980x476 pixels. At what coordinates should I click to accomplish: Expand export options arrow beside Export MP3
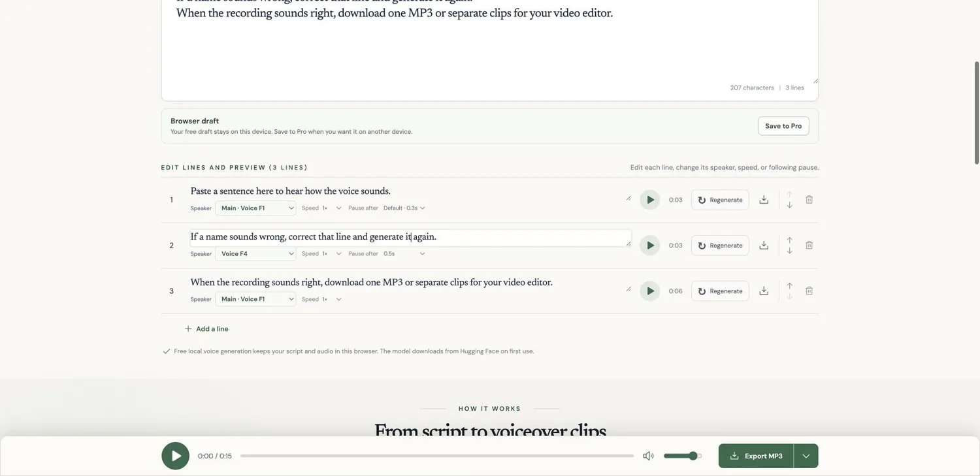click(x=806, y=456)
